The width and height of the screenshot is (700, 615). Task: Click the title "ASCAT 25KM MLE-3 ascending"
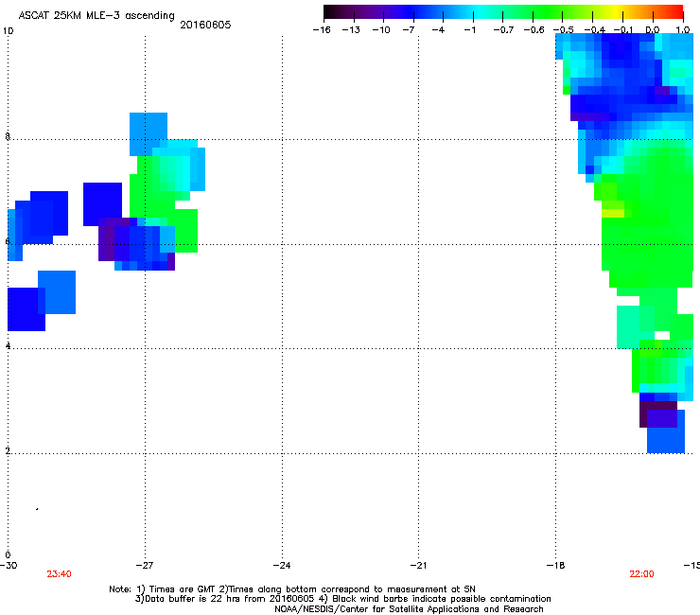pyautogui.click(x=96, y=15)
